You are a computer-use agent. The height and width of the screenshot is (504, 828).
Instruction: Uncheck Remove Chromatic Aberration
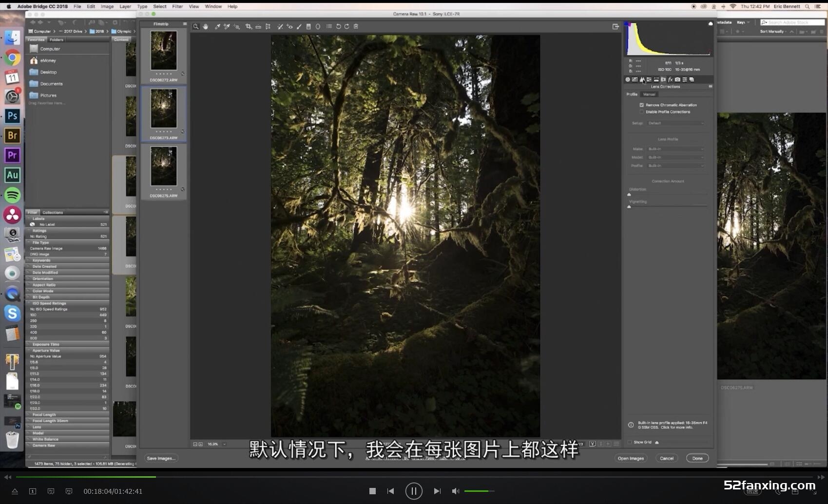[642, 105]
